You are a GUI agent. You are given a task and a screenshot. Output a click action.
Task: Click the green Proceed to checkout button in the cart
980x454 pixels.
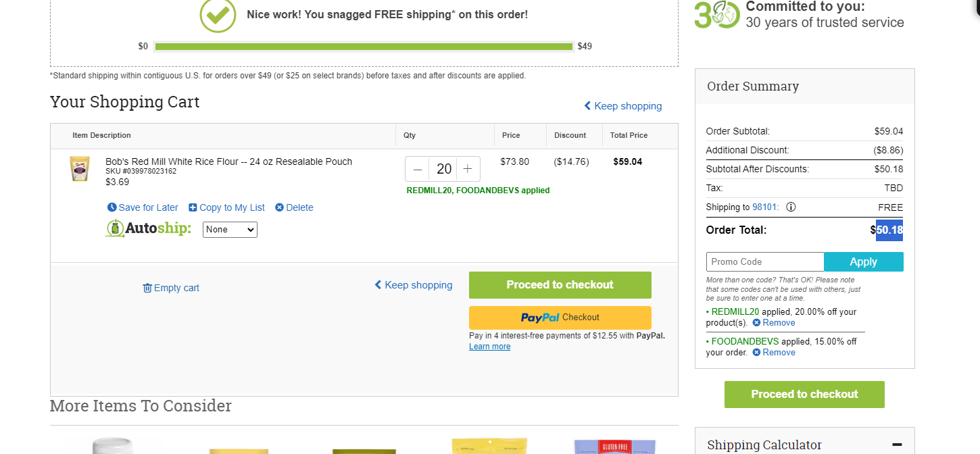tap(560, 285)
